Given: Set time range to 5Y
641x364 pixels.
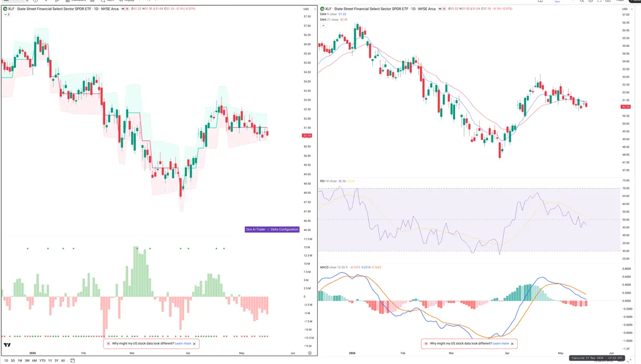Looking at the screenshot, I should (57, 360).
